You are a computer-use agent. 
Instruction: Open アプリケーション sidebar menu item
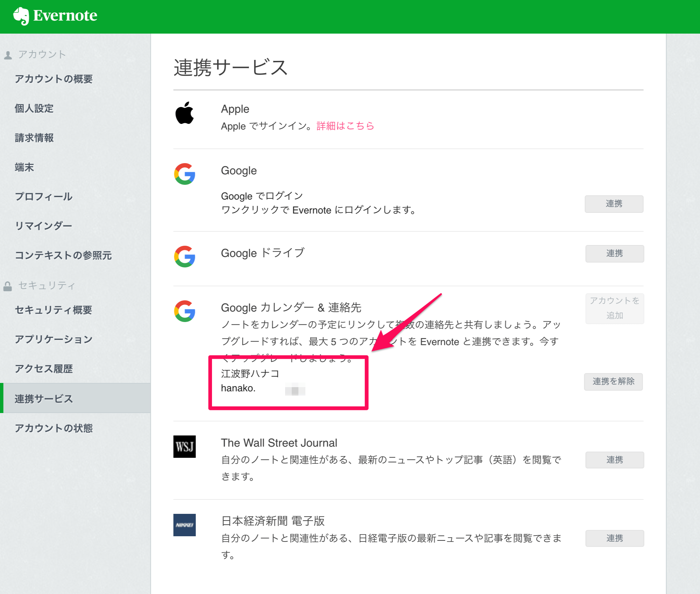coord(54,339)
